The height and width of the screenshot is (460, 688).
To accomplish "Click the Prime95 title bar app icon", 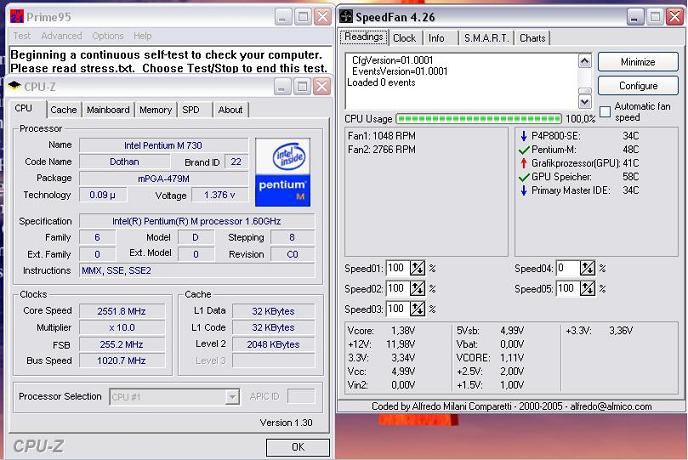I will pyautogui.click(x=17, y=17).
